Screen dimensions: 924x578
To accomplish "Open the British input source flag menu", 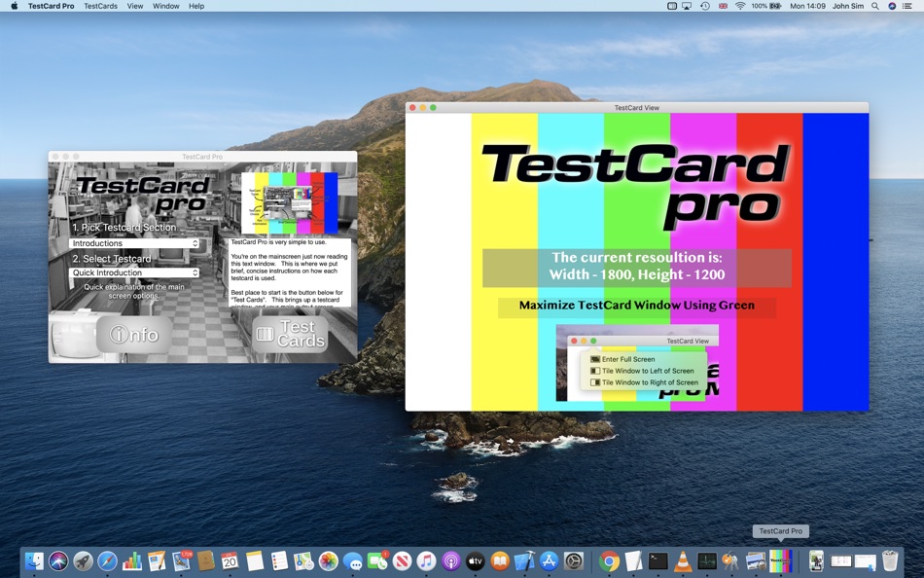I will point(723,6).
